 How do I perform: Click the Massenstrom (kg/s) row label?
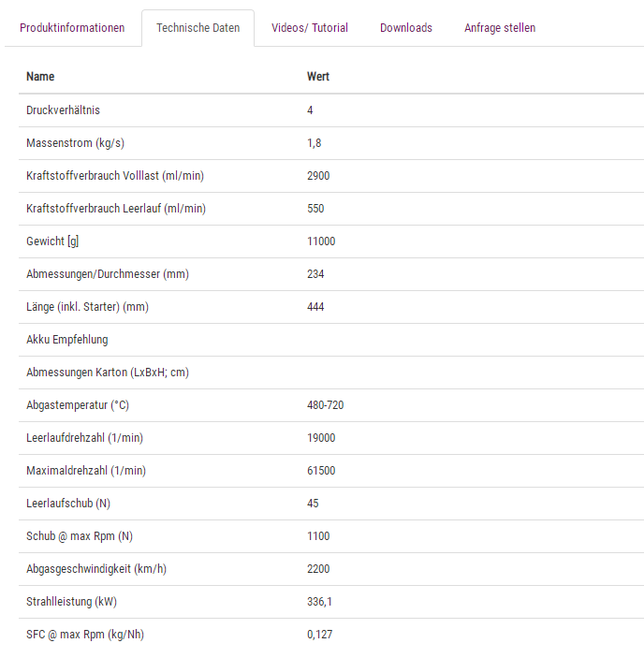75,143
